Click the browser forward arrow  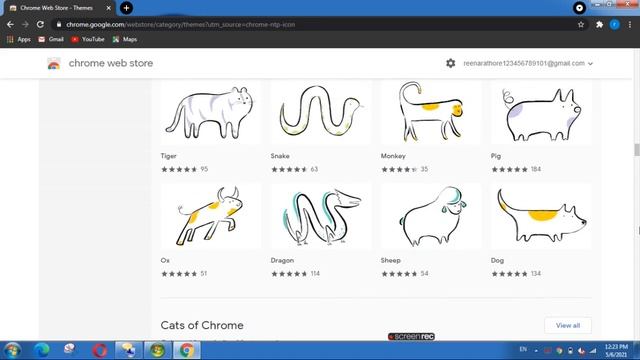25,24
